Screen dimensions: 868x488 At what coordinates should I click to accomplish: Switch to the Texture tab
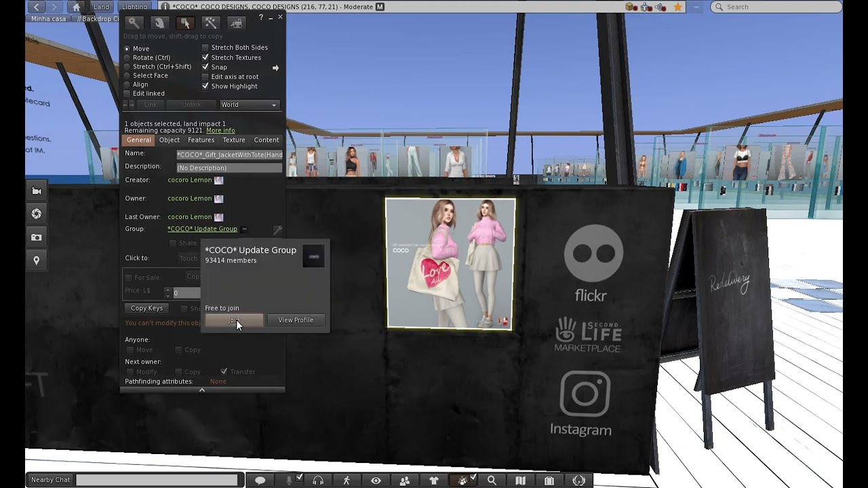tap(234, 140)
